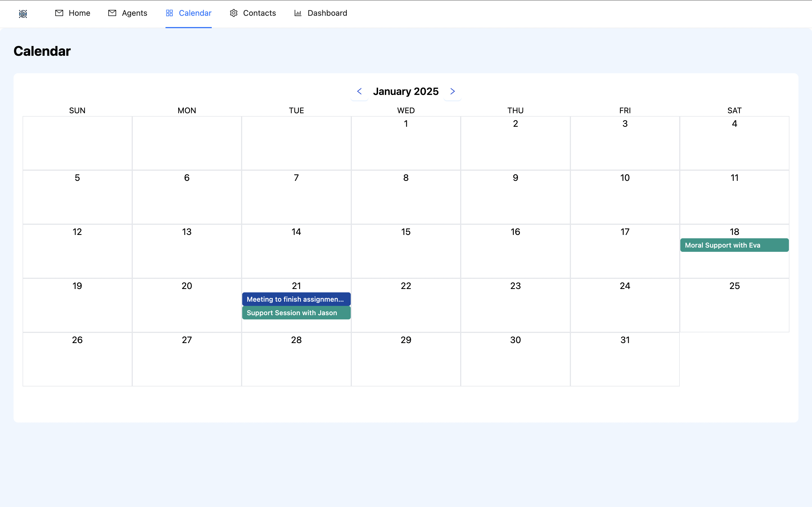The width and height of the screenshot is (812, 507).
Task: Click the gear icon beside Contacts
Action: coord(233,13)
